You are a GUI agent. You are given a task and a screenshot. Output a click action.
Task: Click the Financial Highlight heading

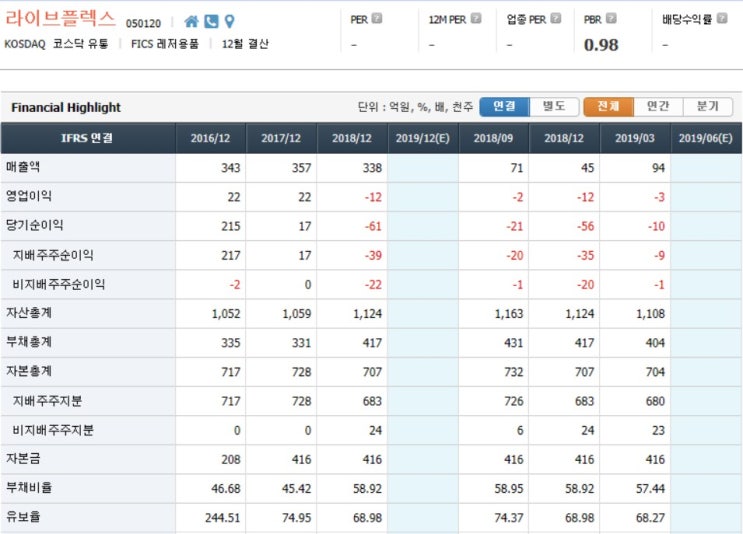pos(66,108)
